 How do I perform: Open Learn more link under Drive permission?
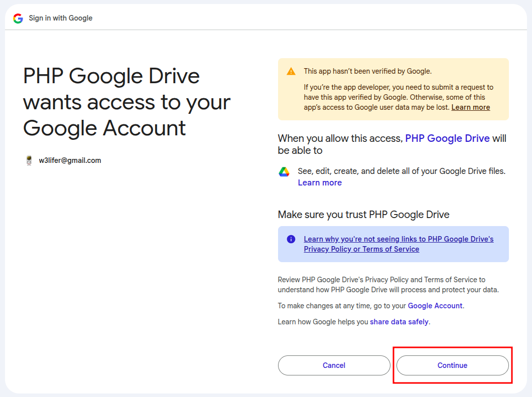[320, 182]
